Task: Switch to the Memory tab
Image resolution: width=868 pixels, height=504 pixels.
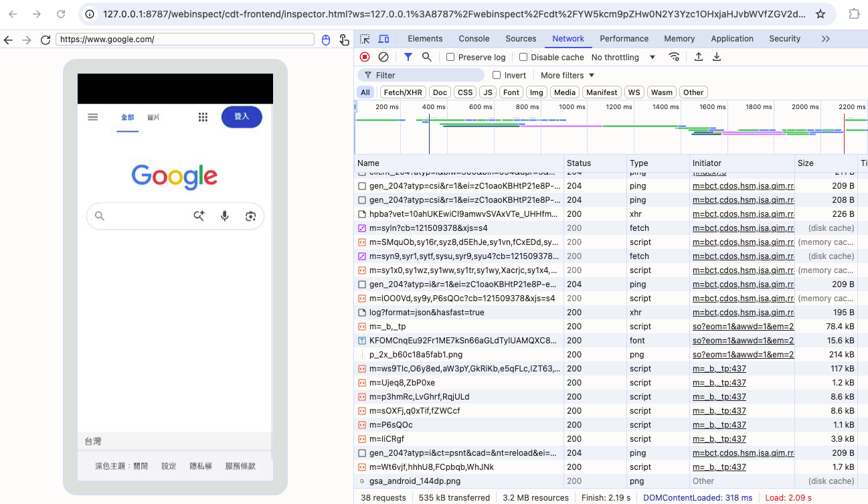Action: click(x=679, y=39)
